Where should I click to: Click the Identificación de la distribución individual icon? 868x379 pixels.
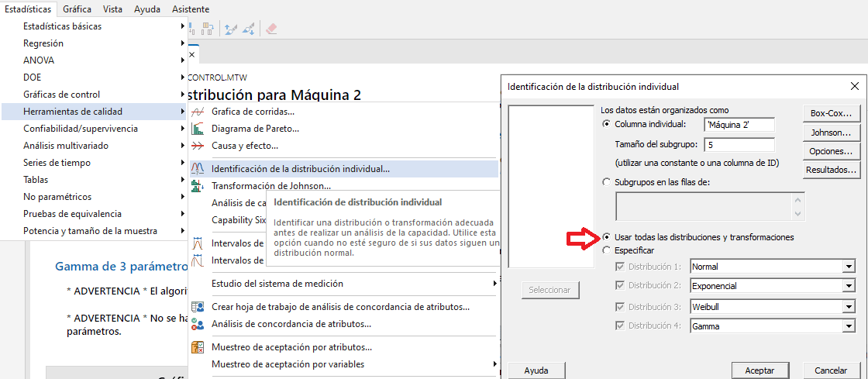[198, 168]
